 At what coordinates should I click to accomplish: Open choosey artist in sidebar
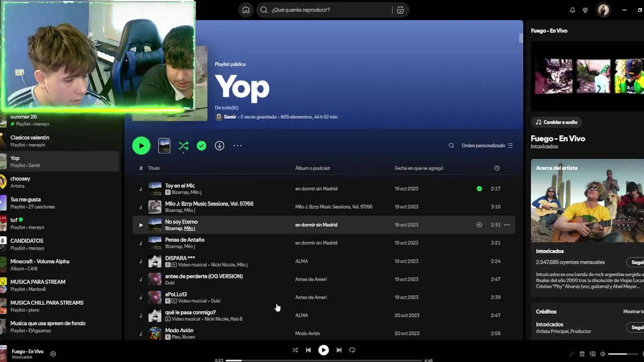pyautogui.click(x=59, y=182)
